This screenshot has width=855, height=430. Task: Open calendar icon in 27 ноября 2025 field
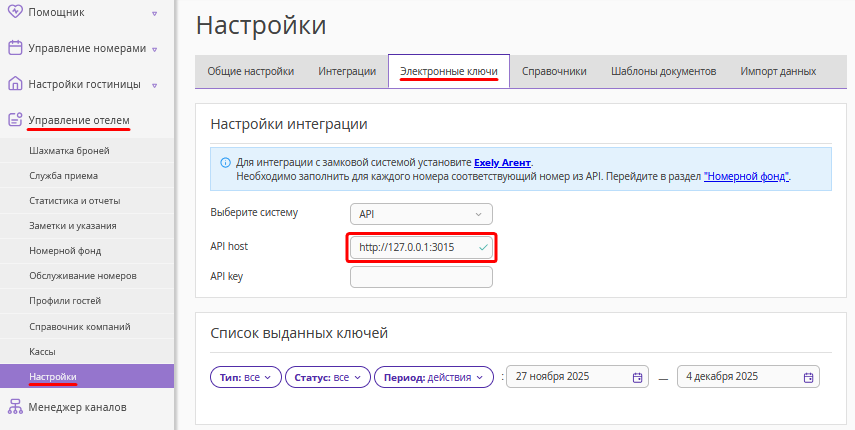[x=637, y=377]
